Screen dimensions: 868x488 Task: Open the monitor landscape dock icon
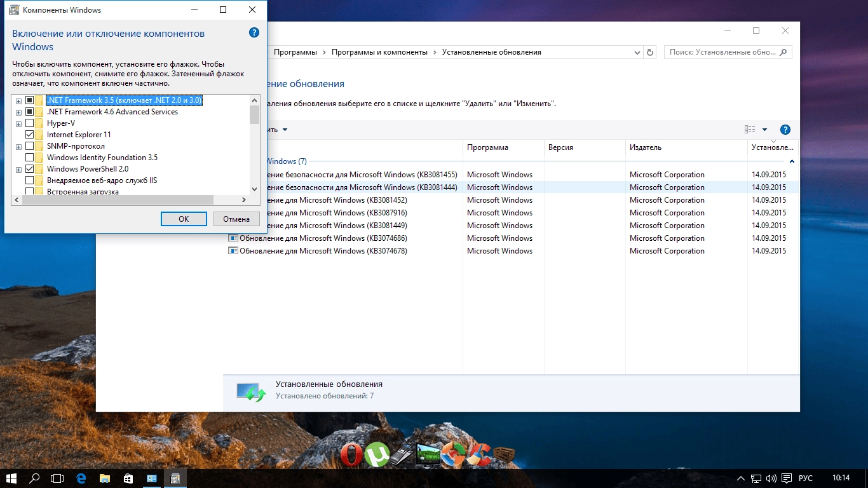point(428,454)
